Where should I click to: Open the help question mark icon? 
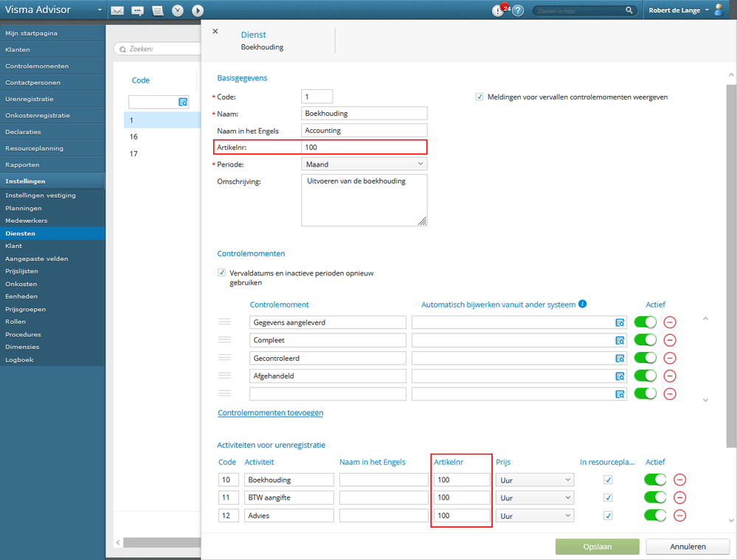(518, 10)
